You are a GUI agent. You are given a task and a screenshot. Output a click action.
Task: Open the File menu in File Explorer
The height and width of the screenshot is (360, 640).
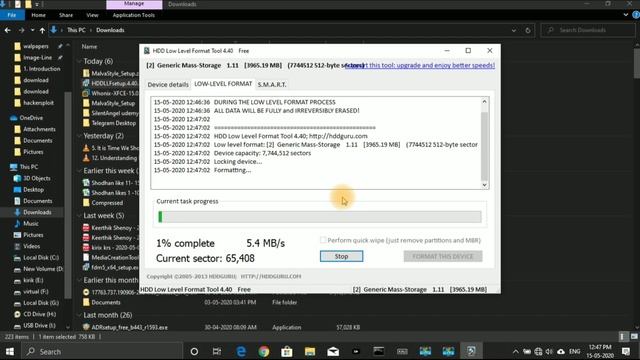[x=12, y=15]
